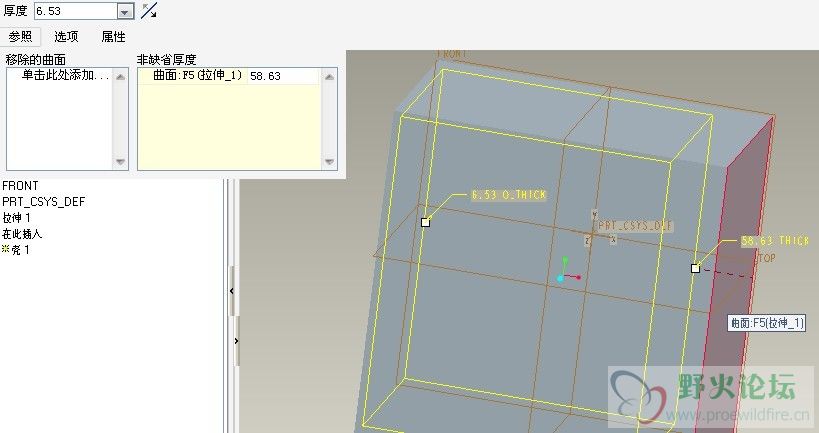Viewport: 819px width, 433px height.
Task: Click the 6.53 O_THICK dimension label
Action: pyautogui.click(x=509, y=195)
